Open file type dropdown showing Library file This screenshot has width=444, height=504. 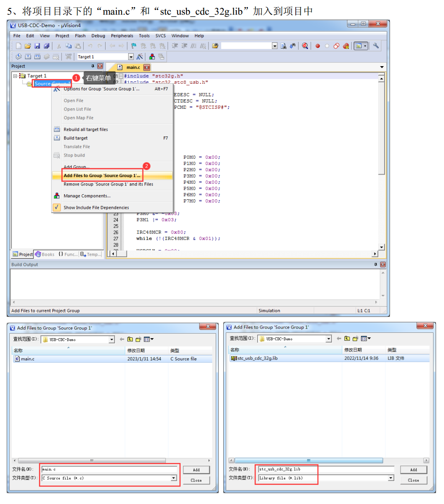(x=391, y=478)
